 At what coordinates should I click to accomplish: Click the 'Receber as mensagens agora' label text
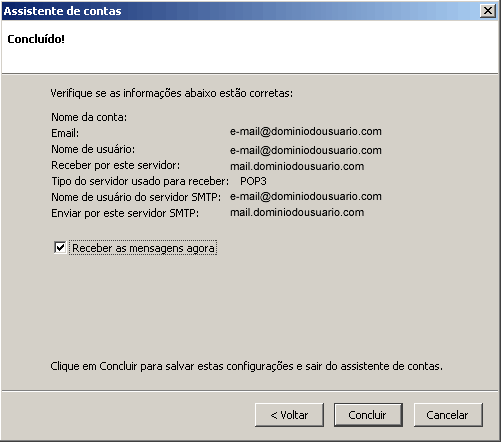143,248
